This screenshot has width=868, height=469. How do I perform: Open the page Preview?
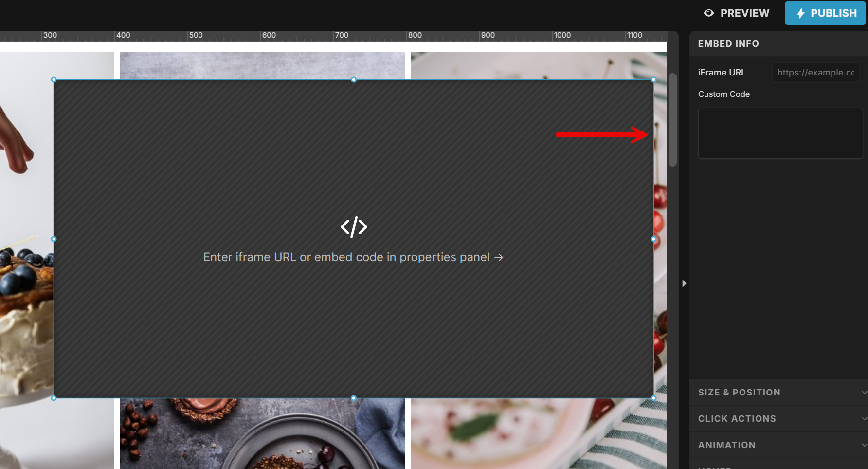click(737, 13)
